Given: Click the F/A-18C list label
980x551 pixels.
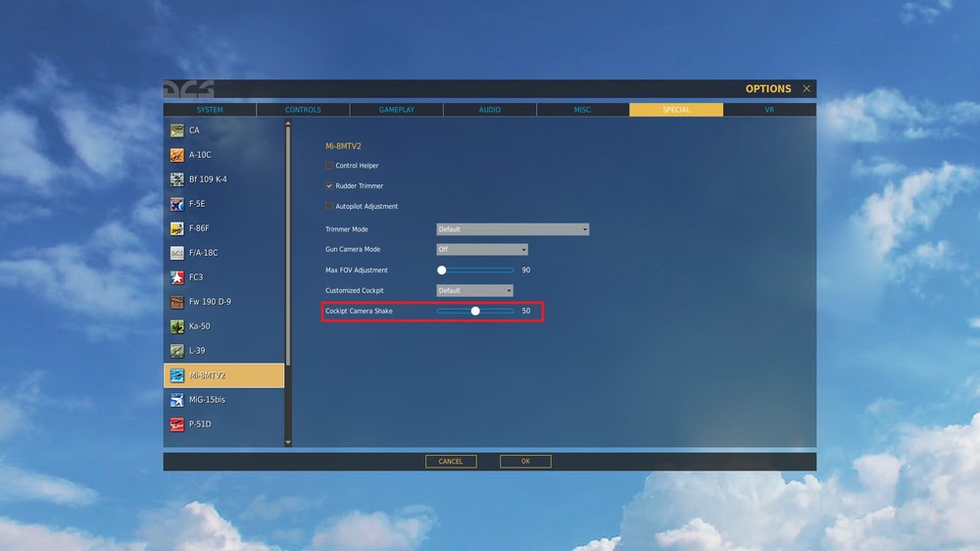Looking at the screenshot, I should [x=203, y=253].
